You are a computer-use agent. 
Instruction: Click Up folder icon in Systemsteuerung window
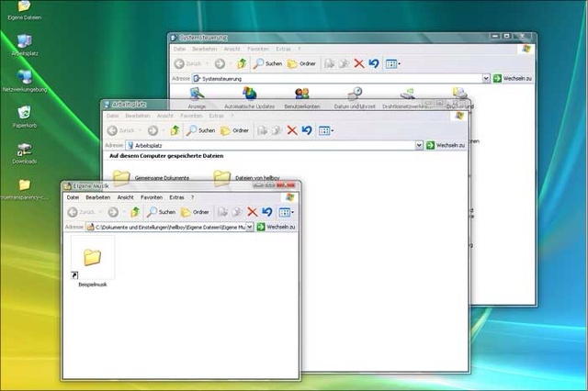click(x=242, y=63)
